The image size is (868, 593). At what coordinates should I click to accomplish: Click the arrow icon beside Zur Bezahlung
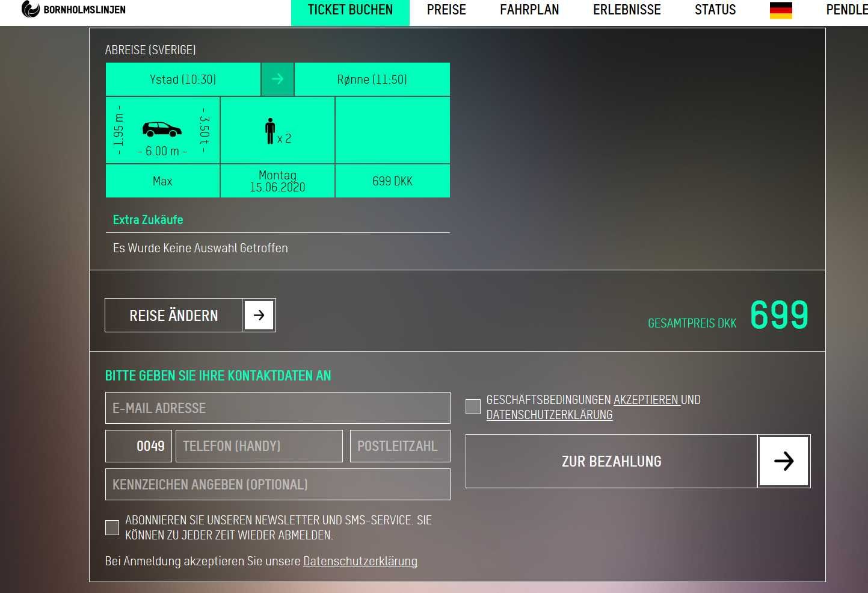[783, 461]
